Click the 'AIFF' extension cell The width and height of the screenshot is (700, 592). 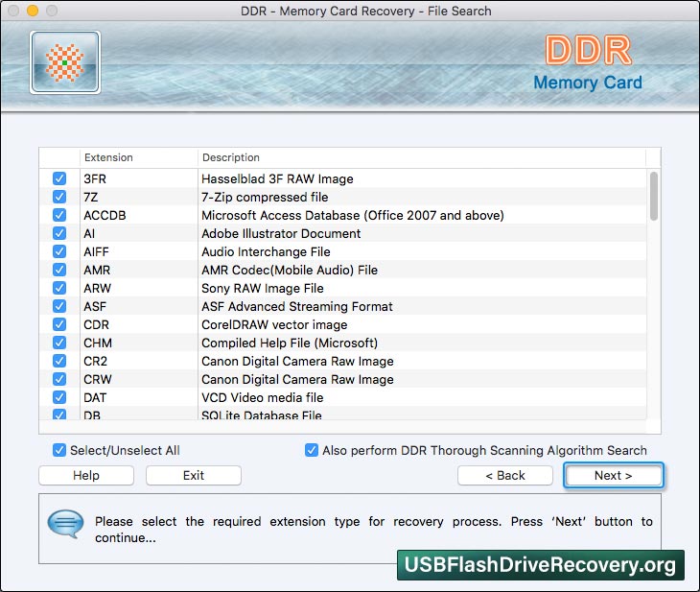point(138,251)
